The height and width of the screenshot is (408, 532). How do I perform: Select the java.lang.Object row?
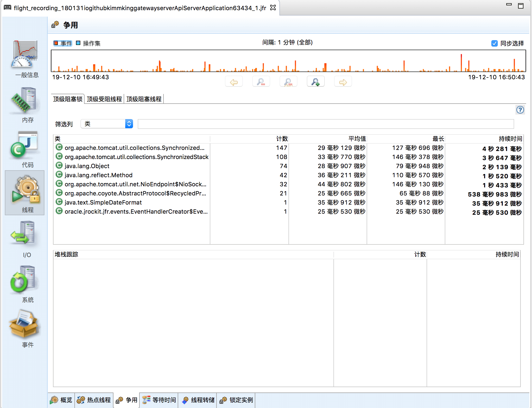click(x=87, y=166)
